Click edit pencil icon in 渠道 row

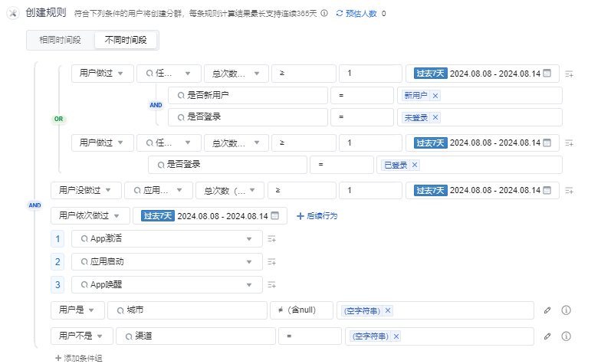coord(547,336)
